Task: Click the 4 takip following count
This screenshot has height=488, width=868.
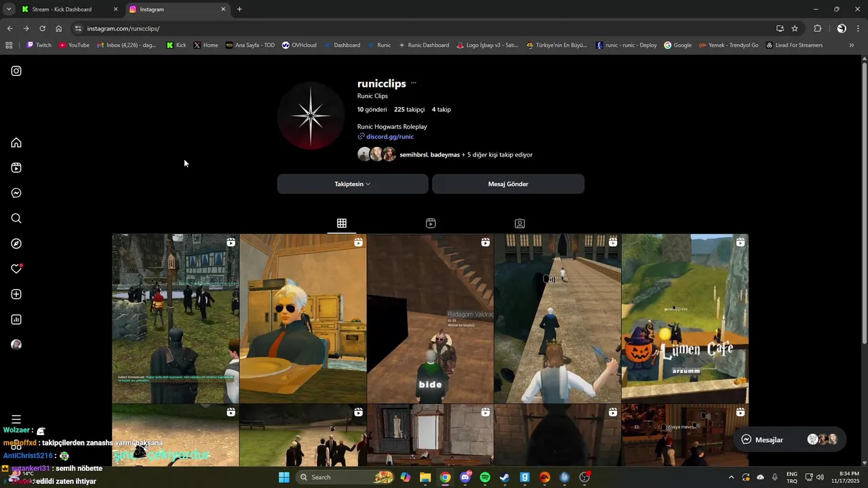Action: click(441, 109)
